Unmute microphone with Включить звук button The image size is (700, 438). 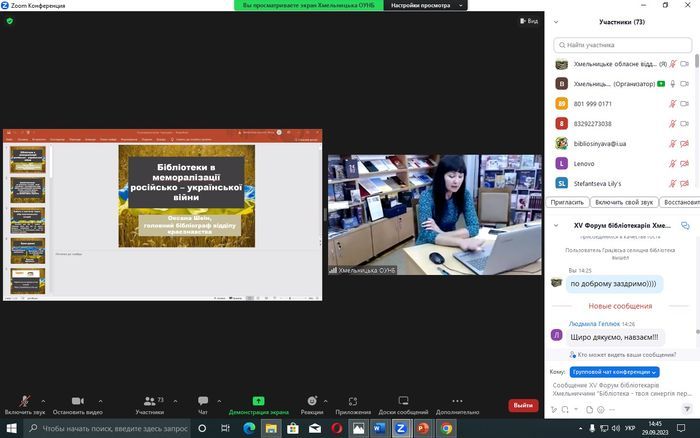click(25, 401)
